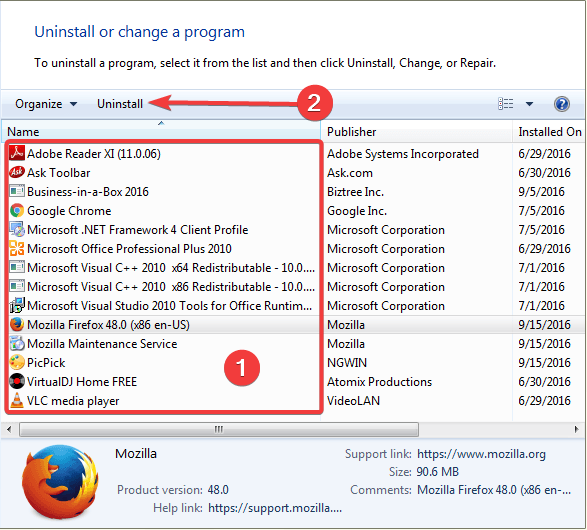587x530 pixels.
Task: Click the publisher Adobe Systems Incorporated
Action: coord(403,153)
